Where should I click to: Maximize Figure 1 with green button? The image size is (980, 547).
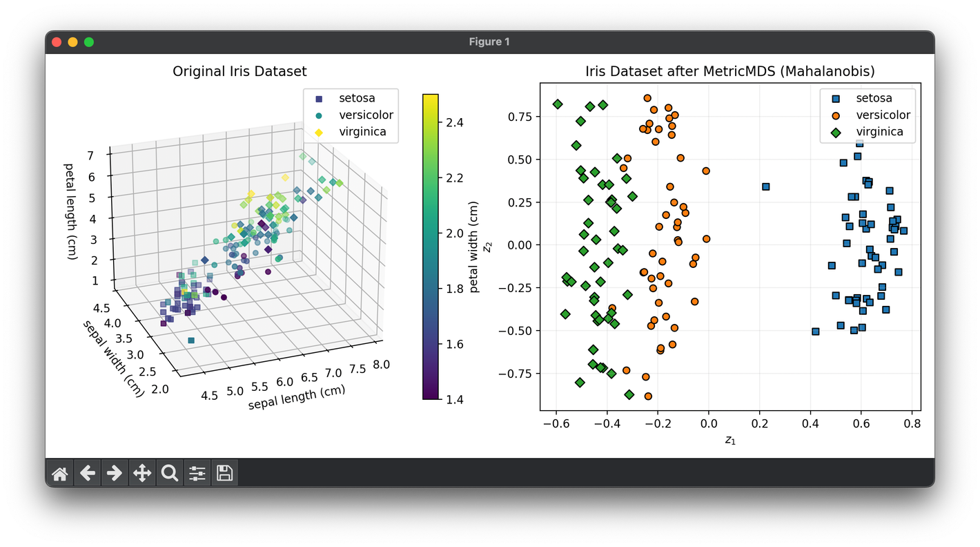[x=89, y=42]
